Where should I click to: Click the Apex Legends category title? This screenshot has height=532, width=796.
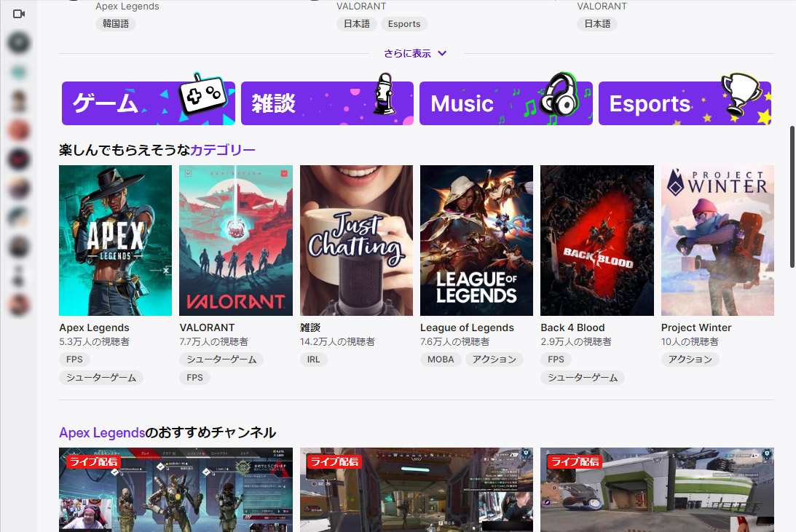(x=94, y=327)
